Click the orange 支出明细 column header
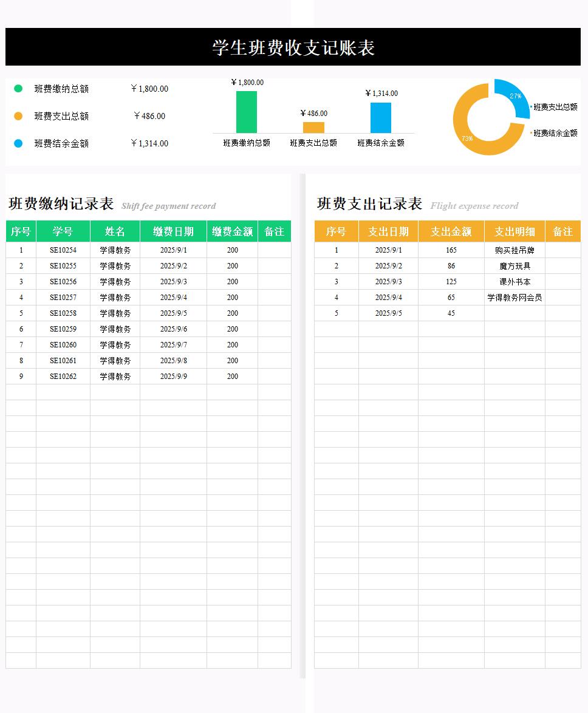Image resolution: width=588 pixels, height=713 pixels. 514,231
